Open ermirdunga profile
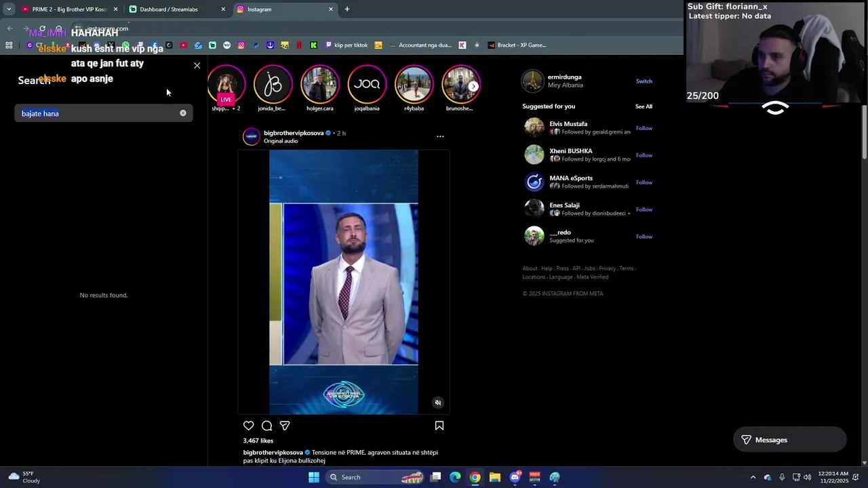 pyautogui.click(x=565, y=77)
